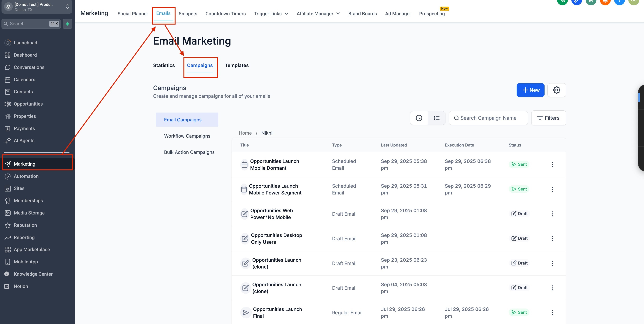The image size is (644, 324).
Task: Open the Filters button
Action: pos(548,118)
